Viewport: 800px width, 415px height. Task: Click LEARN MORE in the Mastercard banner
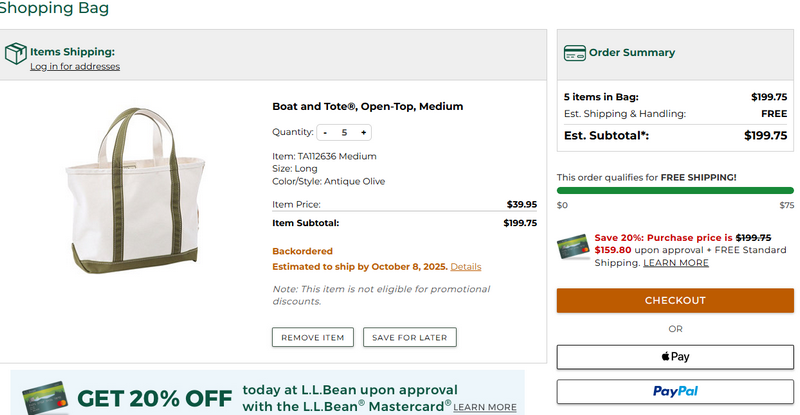(485, 407)
